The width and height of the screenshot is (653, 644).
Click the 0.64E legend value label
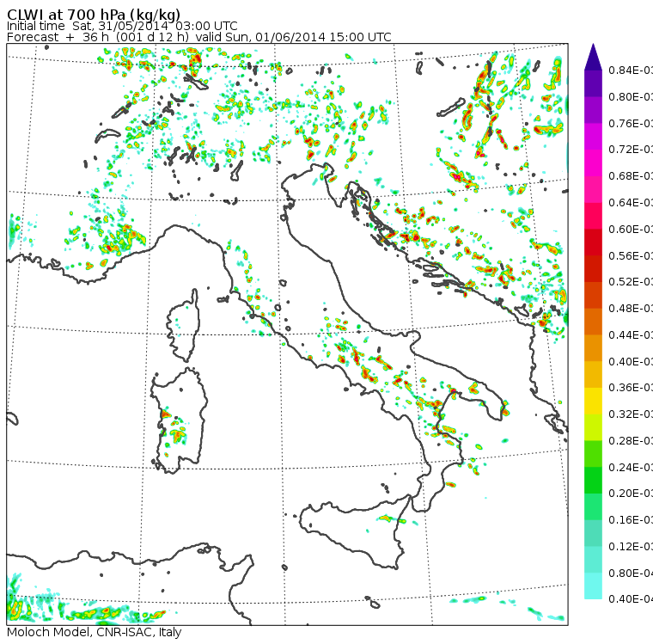coord(631,203)
